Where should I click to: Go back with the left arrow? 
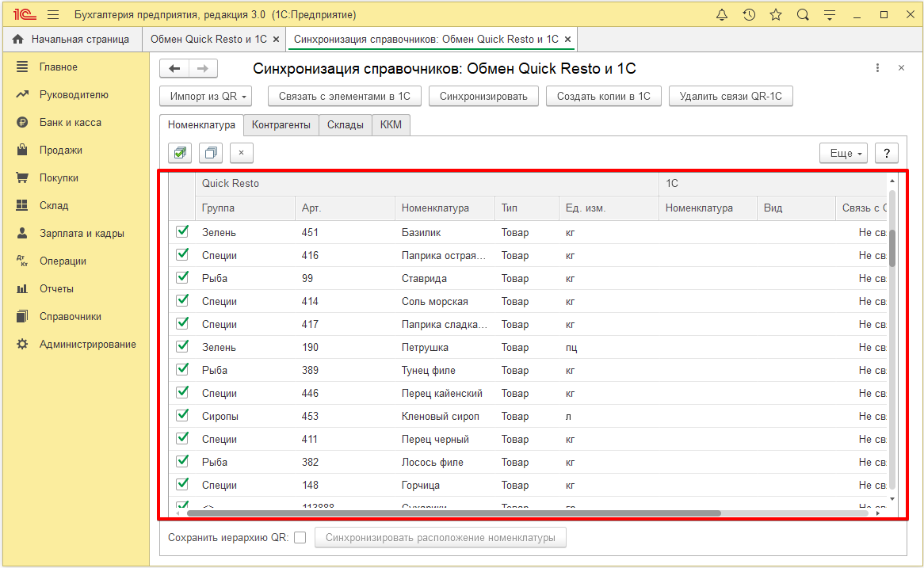click(174, 68)
